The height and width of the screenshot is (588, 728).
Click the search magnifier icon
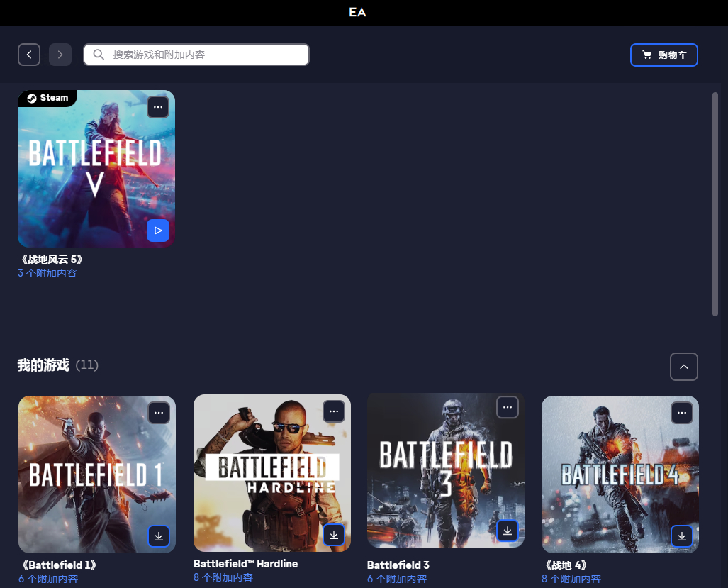pos(99,55)
